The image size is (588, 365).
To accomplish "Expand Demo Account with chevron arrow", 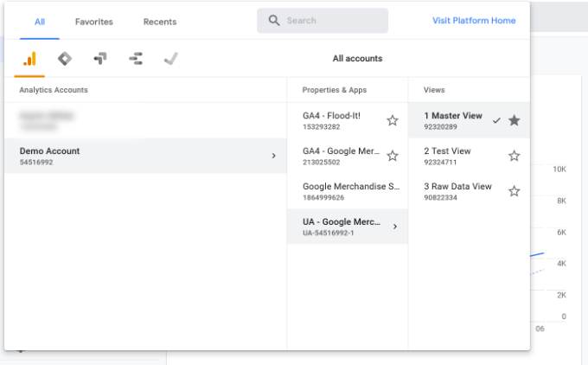I will 274,156.
